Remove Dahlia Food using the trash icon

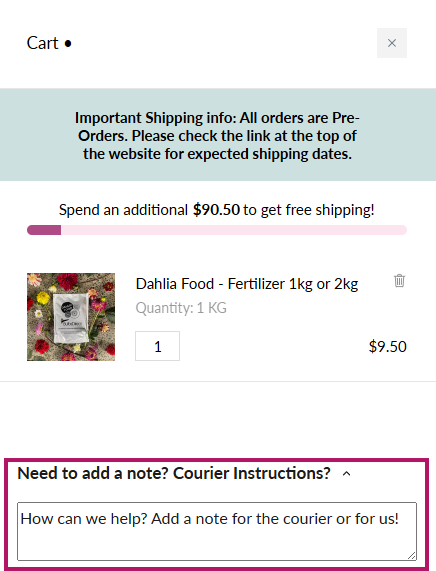click(399, 281)
